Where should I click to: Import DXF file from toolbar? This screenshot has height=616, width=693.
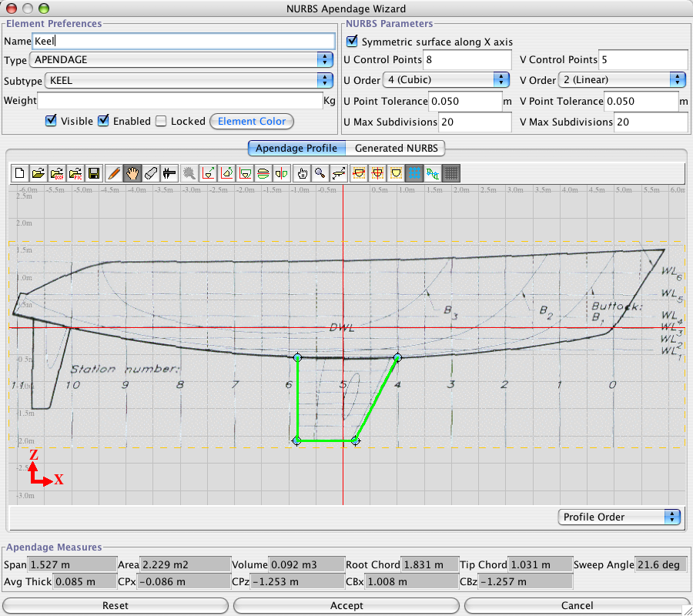pyautogui.click(x=57, y=173)
